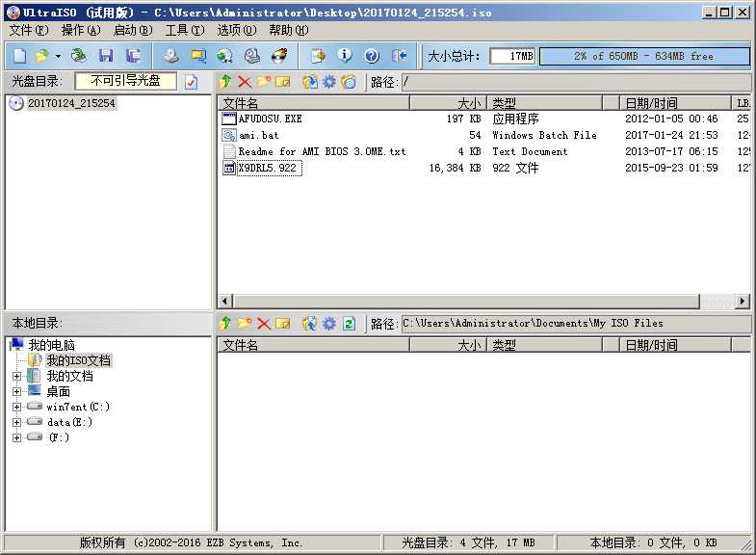The image size is (756, 555).
Task: Click the Exit door icon in the toolbar
Action: click(x=400, y=56)
